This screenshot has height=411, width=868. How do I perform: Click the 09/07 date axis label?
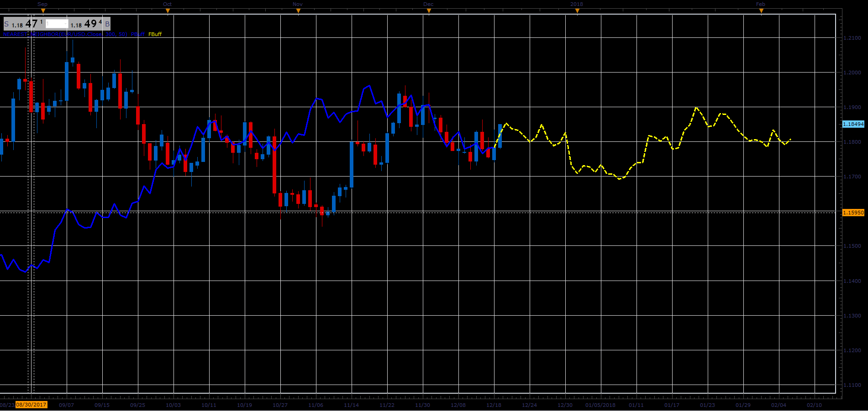[x=67, y=405]
